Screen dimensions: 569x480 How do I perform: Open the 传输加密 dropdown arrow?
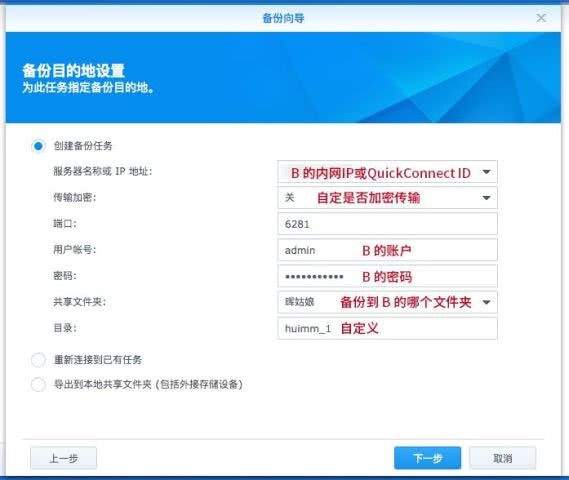point(487,198)
